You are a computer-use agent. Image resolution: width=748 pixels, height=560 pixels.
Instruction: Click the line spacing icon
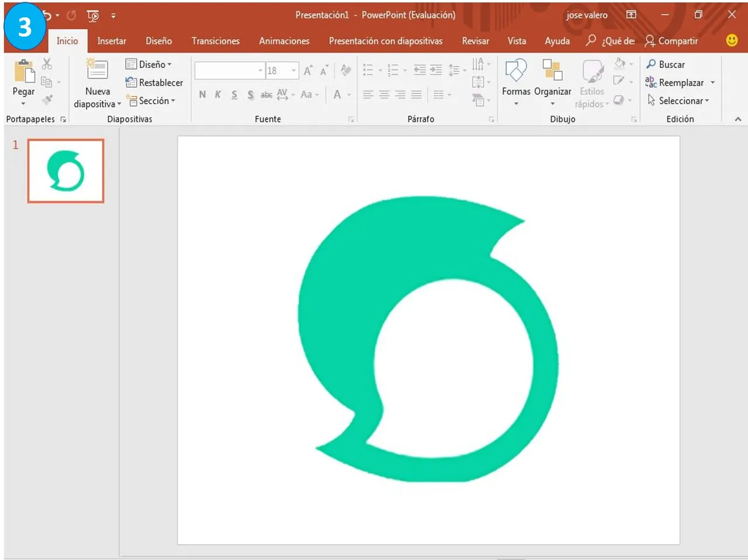[454, 70]
